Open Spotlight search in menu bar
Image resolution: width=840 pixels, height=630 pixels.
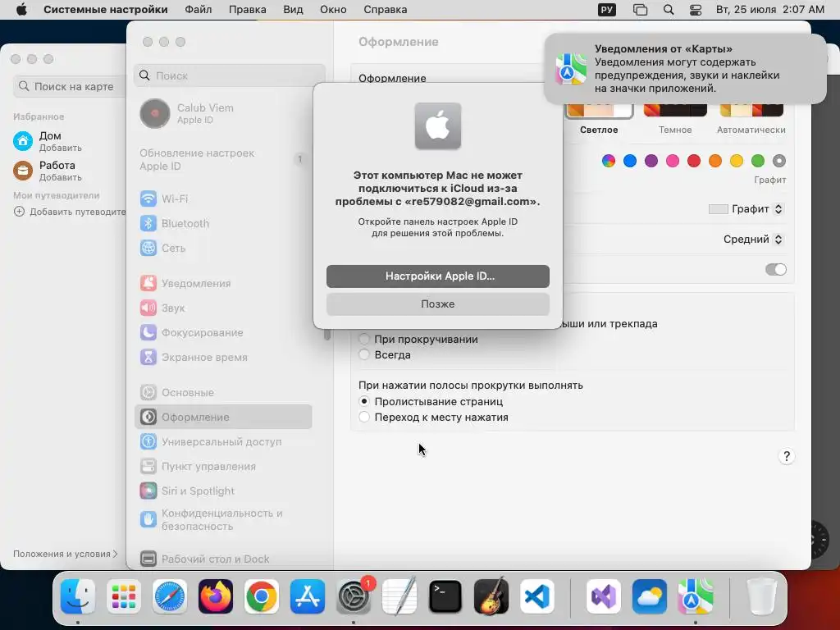(669, 10)
